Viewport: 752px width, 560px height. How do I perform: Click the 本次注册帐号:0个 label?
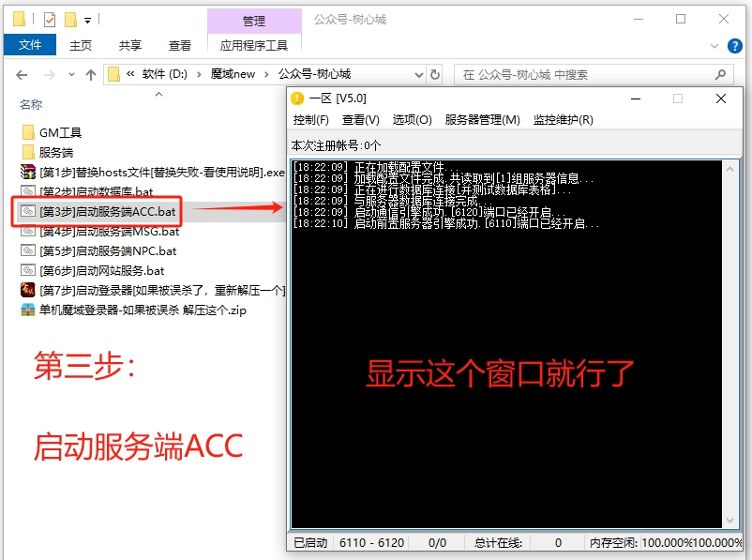click(336, 145)
